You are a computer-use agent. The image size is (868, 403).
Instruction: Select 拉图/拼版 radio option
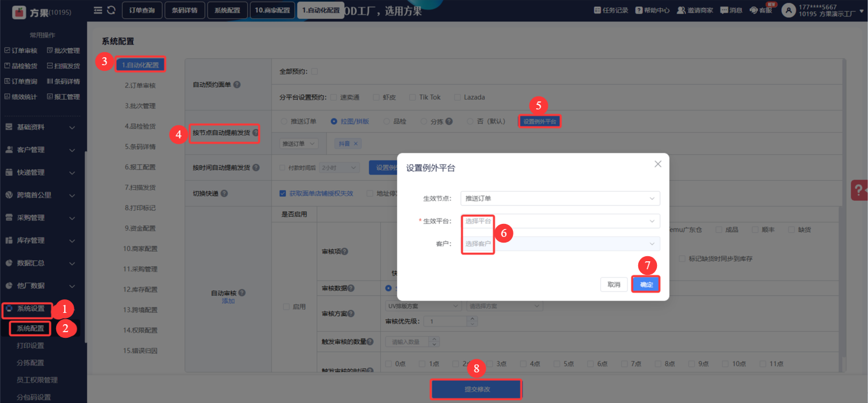coord(334,121)
